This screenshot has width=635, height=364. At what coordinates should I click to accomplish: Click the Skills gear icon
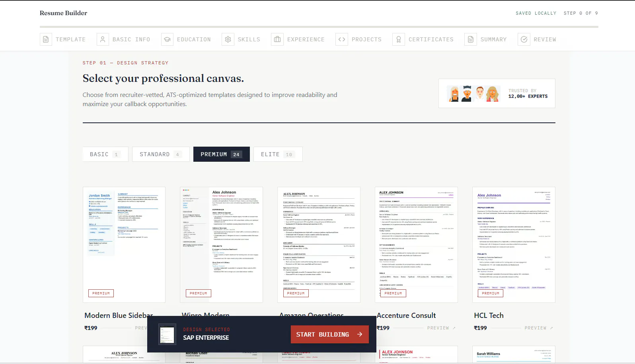tap(228, 39)
